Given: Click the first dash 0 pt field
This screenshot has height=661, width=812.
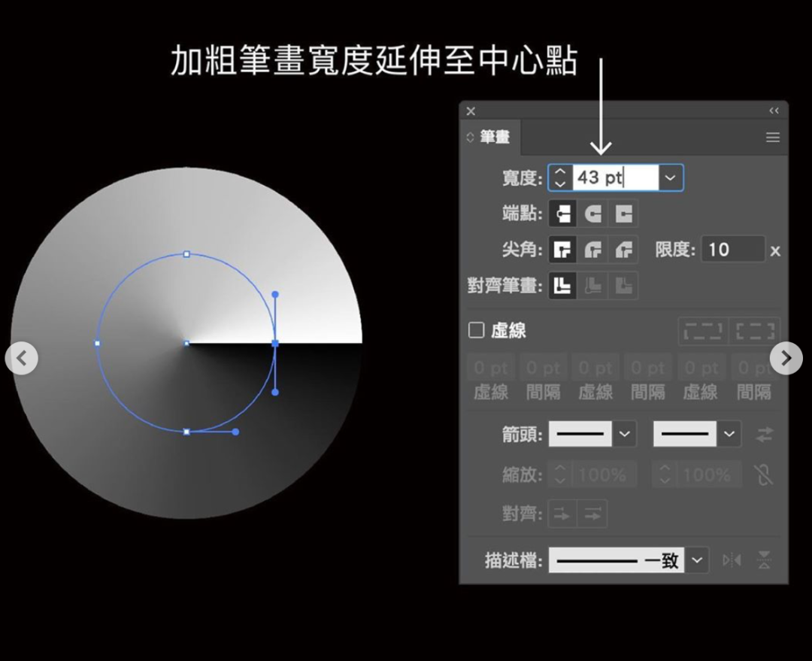Looking at the screenshot, I should (490, 368).
